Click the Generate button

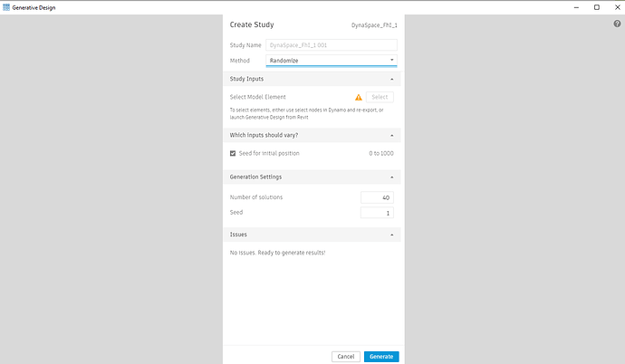(x=381, y=357)
